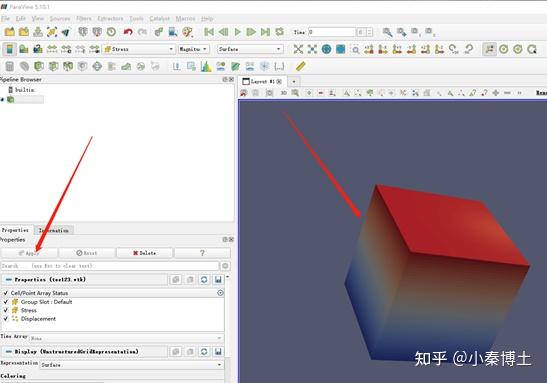
Task: Click the Play animation button
Action: coord(238,32)
